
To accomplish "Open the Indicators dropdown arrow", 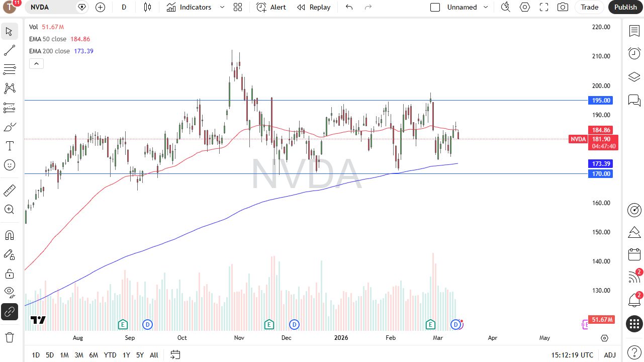I will pos(222,7).
